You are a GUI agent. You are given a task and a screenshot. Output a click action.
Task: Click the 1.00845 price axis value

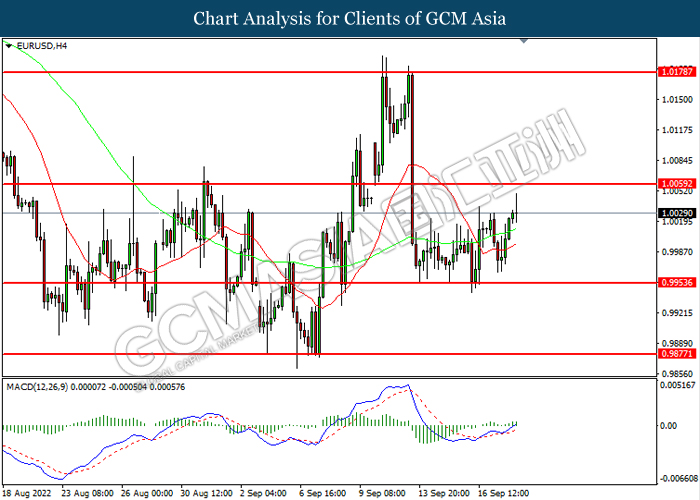[x=678, y=161]
